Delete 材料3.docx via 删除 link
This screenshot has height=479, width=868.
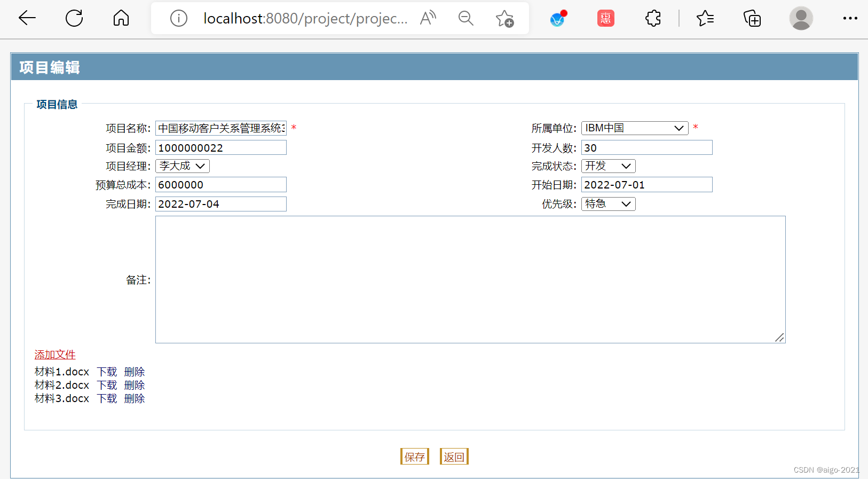135,398
